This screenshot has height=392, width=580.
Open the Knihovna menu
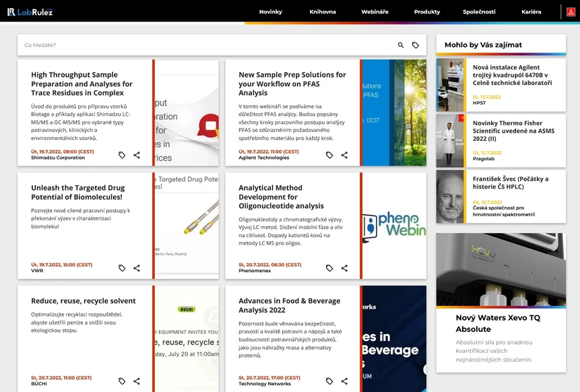pos(323,12)
